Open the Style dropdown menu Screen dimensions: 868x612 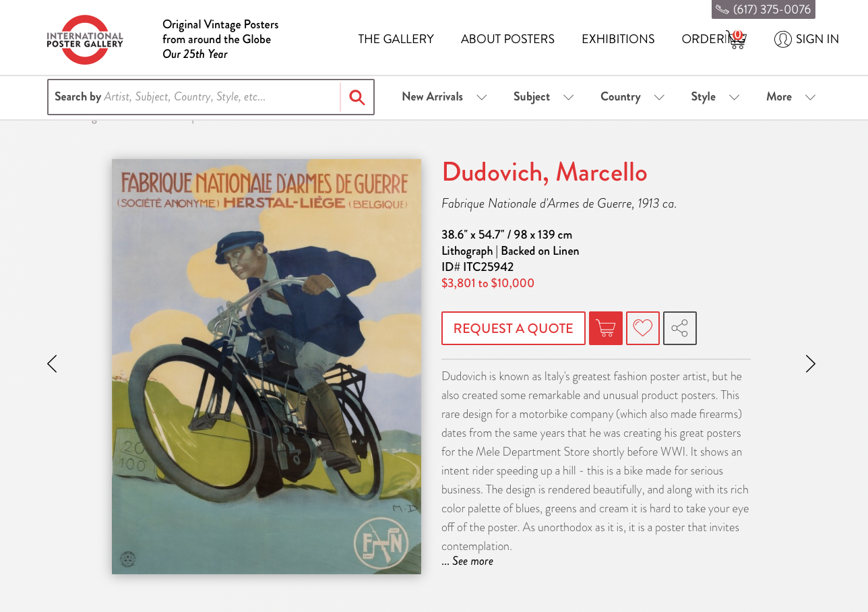click(x=715, y=97)
